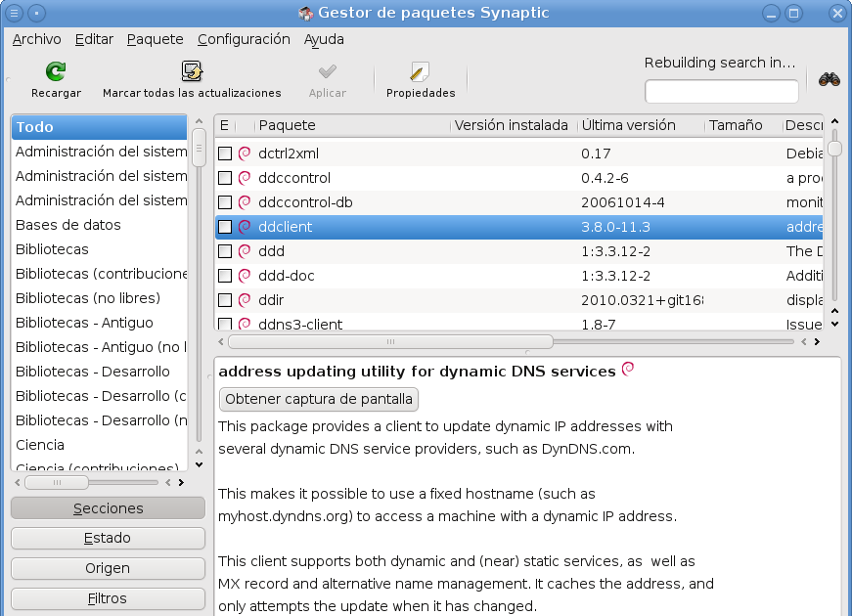Click right arrow of sections horizontal scrollbar

click(181, 482)
